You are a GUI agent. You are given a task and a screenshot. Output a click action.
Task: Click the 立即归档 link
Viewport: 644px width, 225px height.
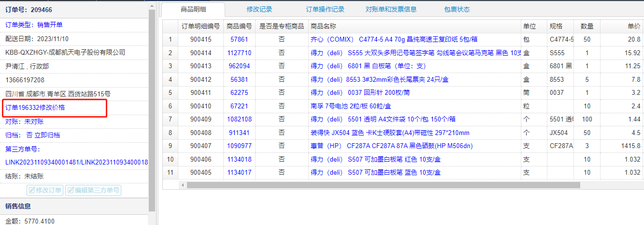pyautogui.click(x=47, y=135)
